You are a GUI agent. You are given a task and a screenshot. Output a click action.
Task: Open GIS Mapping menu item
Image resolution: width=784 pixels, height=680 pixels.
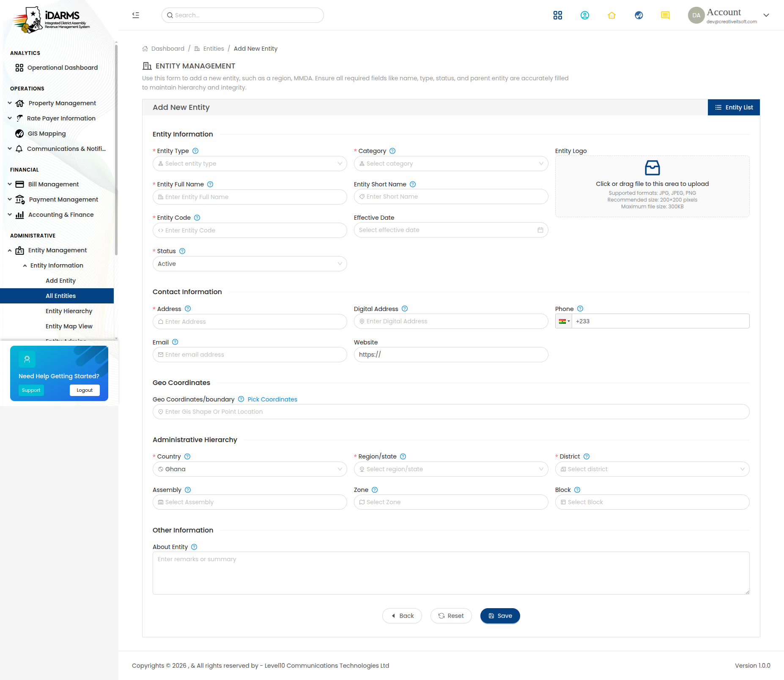(x=57, y=134)
